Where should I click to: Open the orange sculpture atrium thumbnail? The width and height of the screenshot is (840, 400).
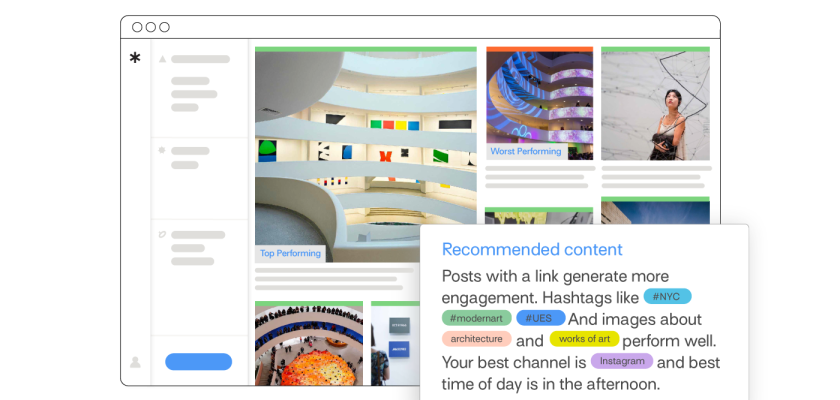click(308, 344)
